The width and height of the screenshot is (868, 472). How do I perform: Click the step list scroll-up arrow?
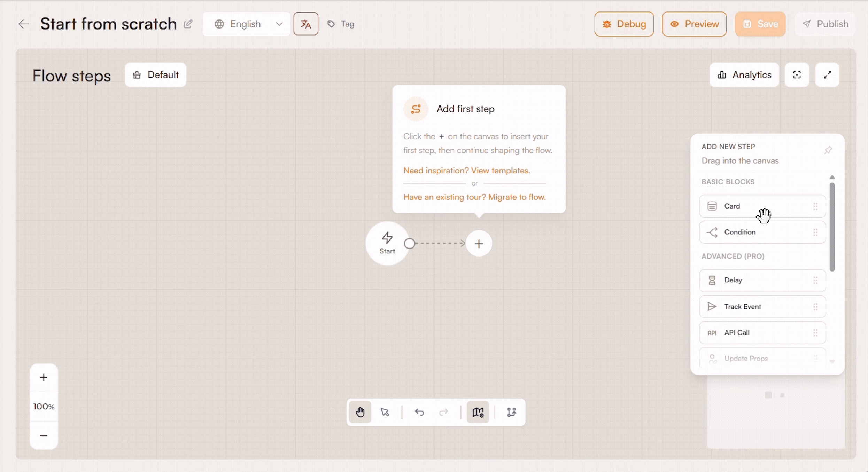click(832, 177)
